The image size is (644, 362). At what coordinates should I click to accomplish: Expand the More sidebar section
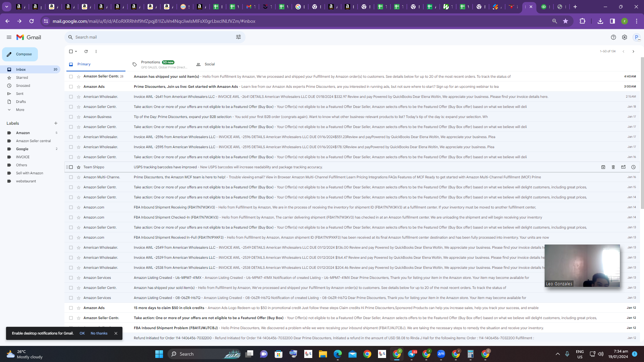[x=20, y=110]
